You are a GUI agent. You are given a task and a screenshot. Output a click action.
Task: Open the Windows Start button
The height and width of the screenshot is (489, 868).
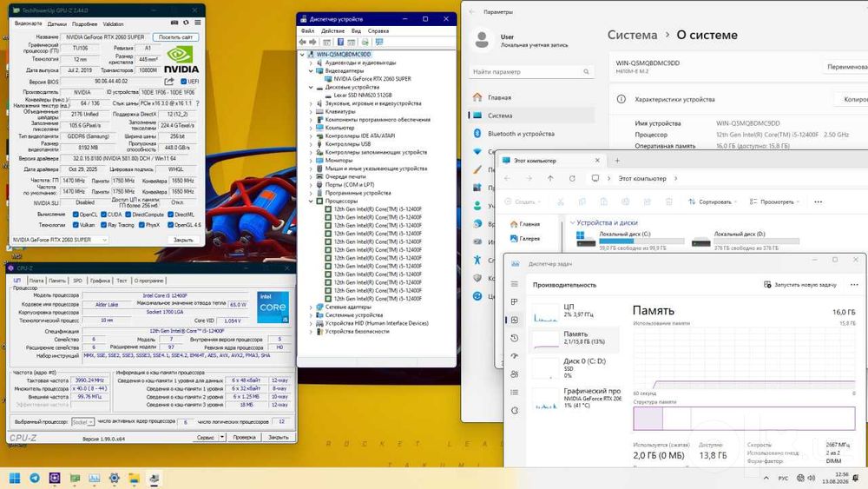[15, 478]
